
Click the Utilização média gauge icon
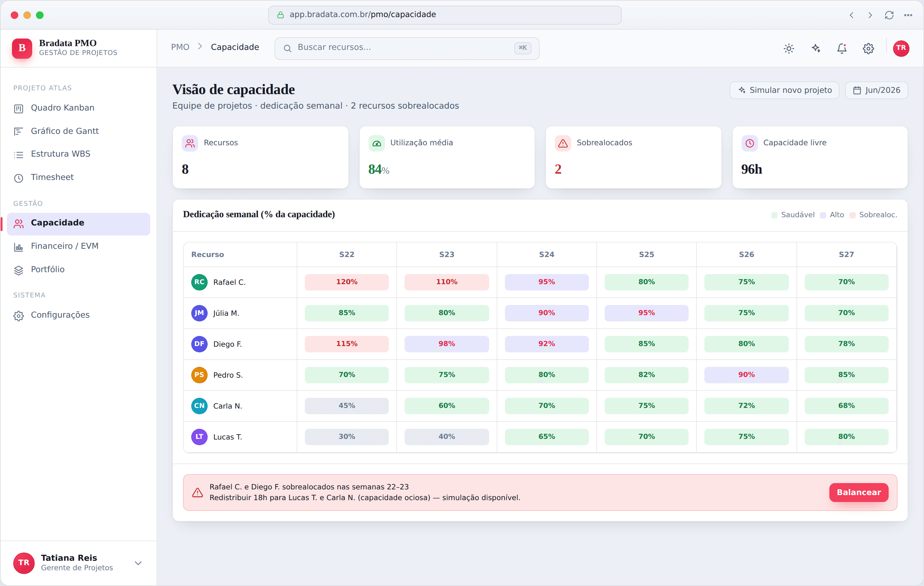pyautogui.click(x=376, y=143)
